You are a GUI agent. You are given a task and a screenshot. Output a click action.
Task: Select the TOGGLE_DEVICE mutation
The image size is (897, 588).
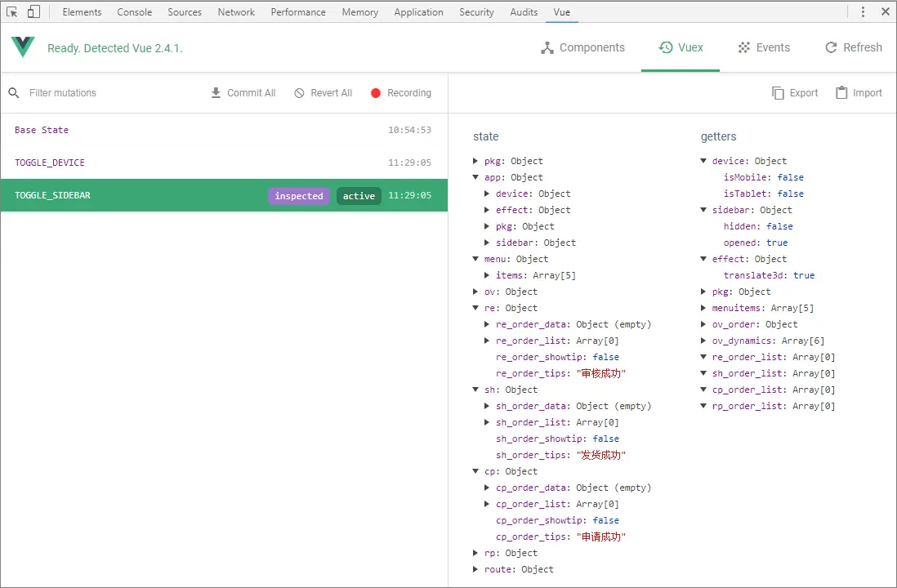[x=224, y=163]
